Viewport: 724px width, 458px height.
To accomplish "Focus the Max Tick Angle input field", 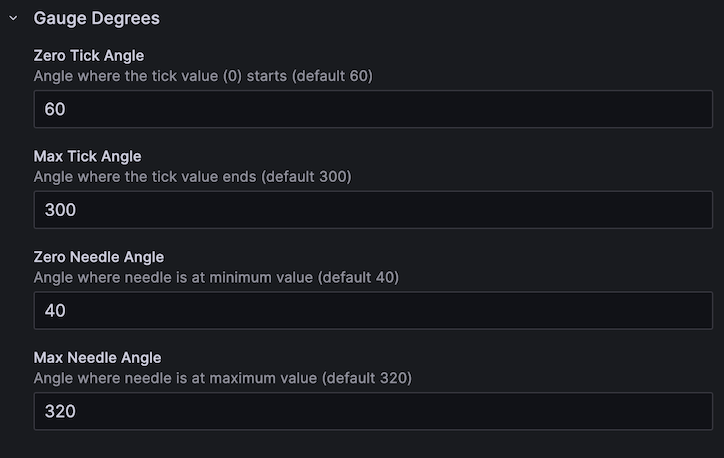I will click(372, 210).
